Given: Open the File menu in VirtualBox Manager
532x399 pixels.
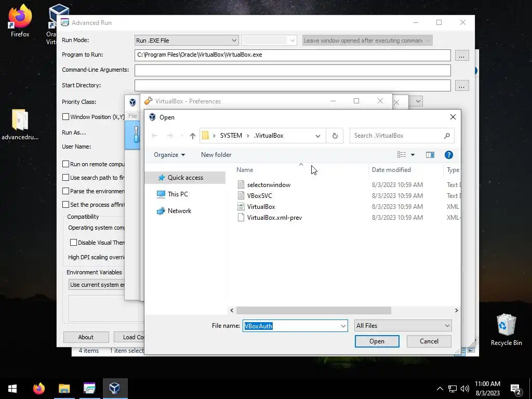Looking at the screenshot, I should 132,116.
